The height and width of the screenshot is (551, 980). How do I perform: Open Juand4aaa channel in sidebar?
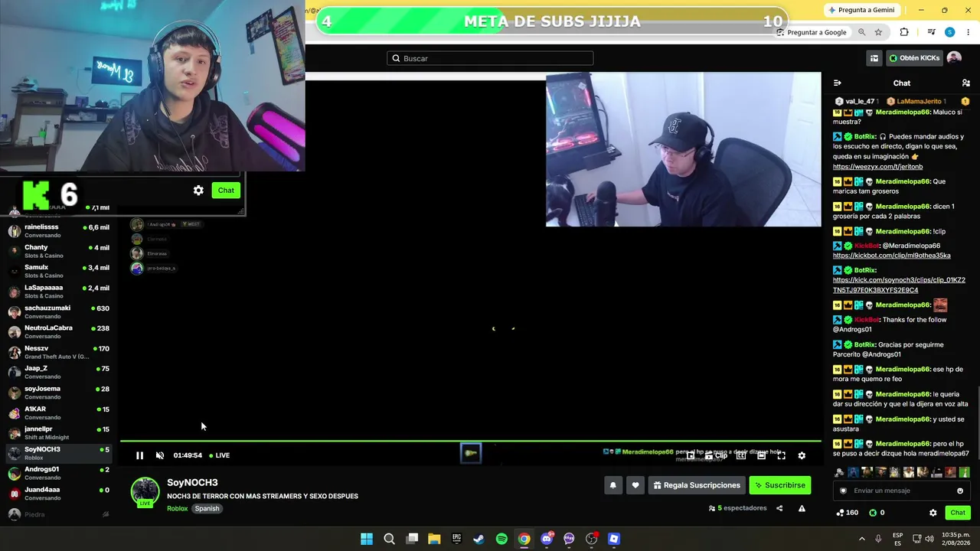[58, 494]
